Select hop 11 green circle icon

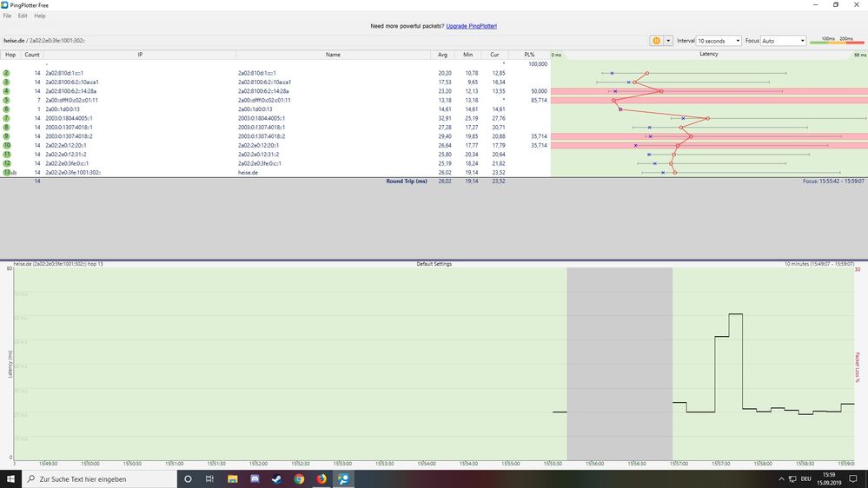click(x=7, y=155)
